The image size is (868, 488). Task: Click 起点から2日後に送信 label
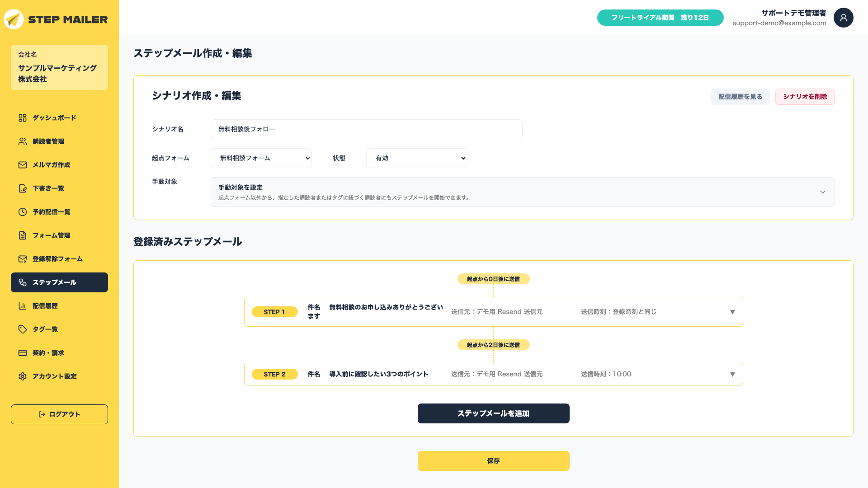(493, 345)
